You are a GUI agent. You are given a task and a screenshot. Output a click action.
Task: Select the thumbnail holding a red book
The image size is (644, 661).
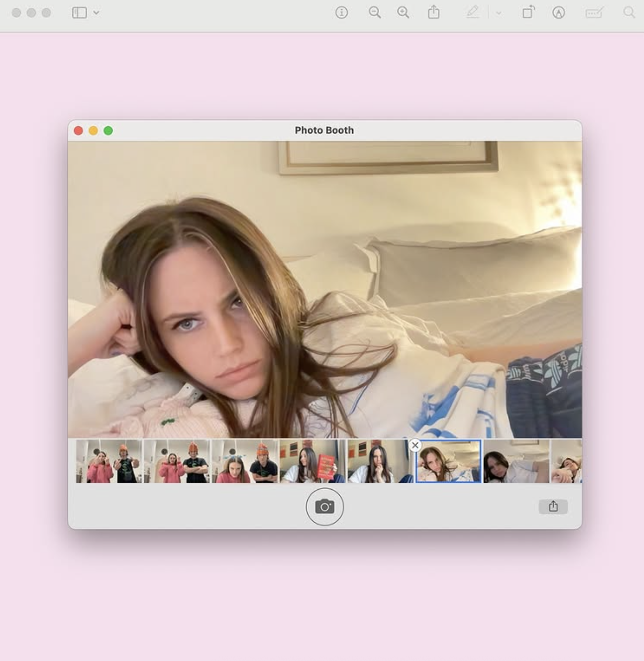[x=313, y=461]
